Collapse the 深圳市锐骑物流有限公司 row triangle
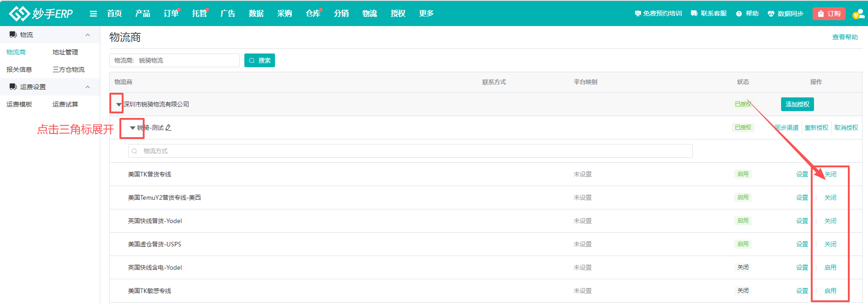 coord(119,105)
